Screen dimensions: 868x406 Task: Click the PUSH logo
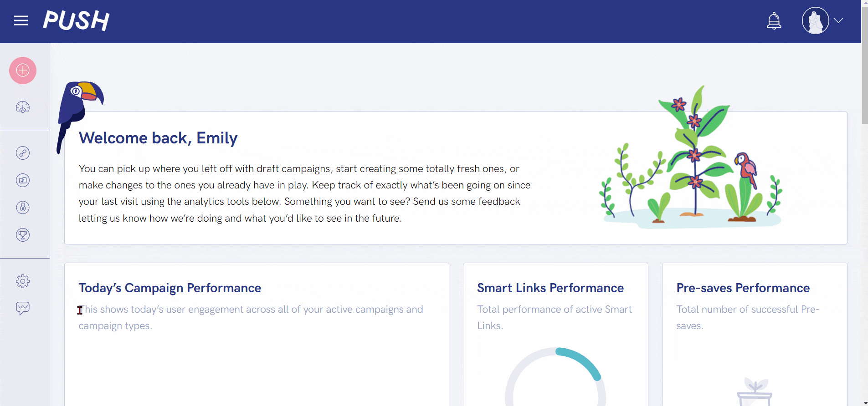pyautogui.click(x=76, y=20)
